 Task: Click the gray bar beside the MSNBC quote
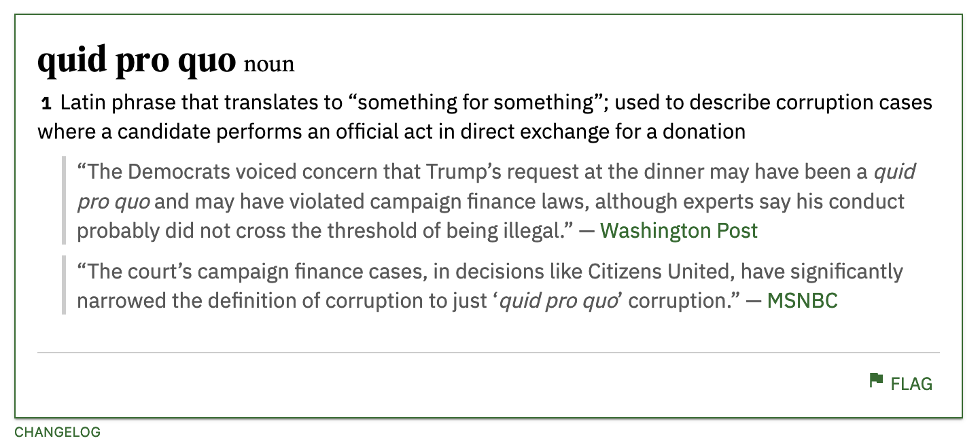[x=64, y=285]
